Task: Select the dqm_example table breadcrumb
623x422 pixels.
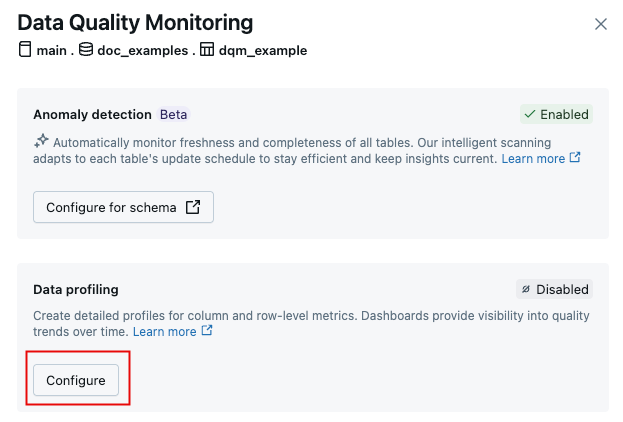Action: [x=264, y=50]
